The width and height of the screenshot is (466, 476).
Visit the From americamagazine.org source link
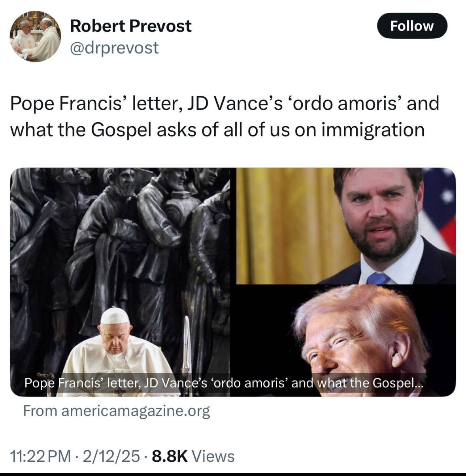(117, 411)
